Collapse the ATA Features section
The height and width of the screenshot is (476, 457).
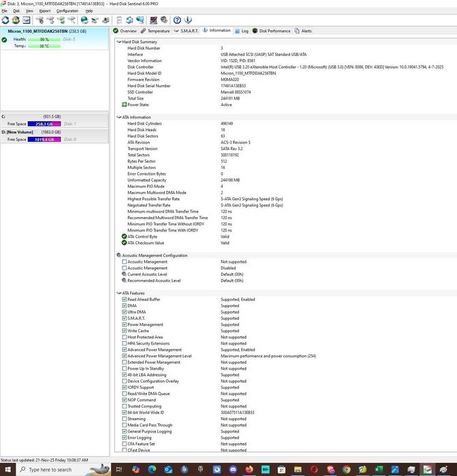119,293
